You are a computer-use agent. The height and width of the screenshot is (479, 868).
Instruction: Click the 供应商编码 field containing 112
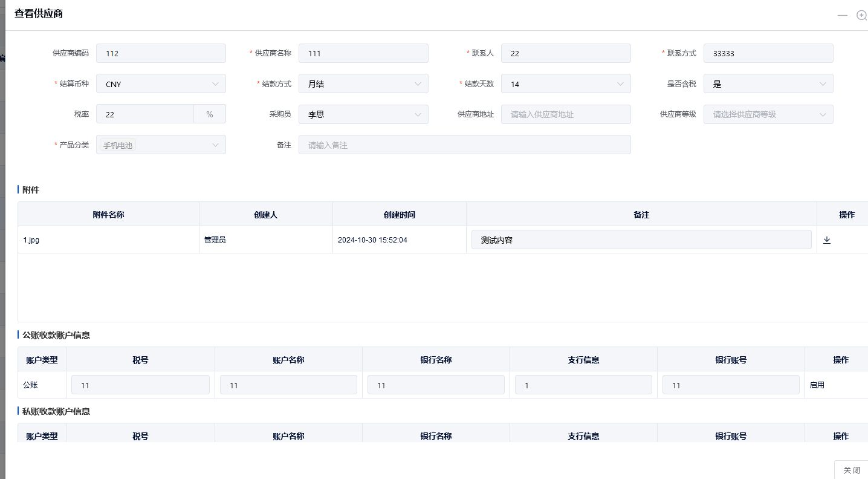point(161,53)
